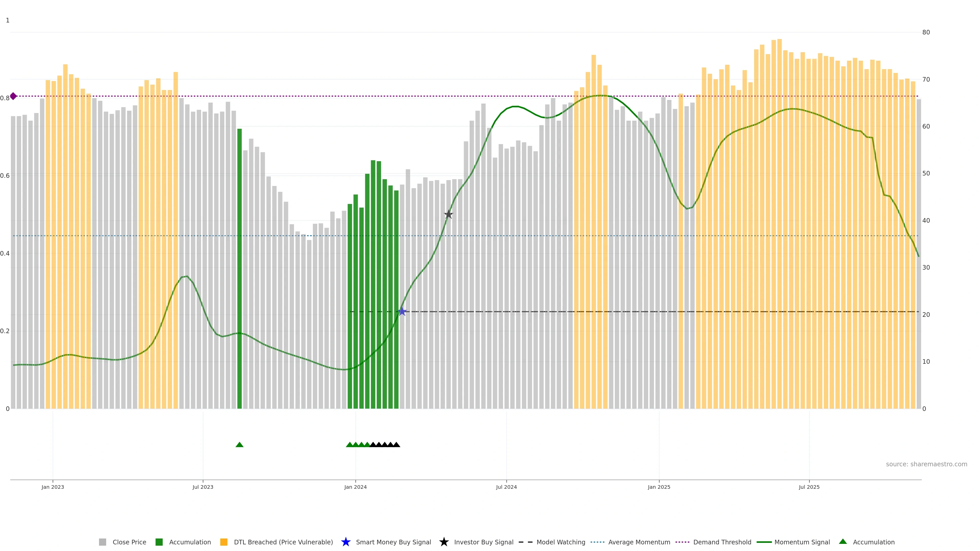980x551 pixels.
Task: Click the blue Smart Money Buy star on chart
Action: (x=402, y=311)
